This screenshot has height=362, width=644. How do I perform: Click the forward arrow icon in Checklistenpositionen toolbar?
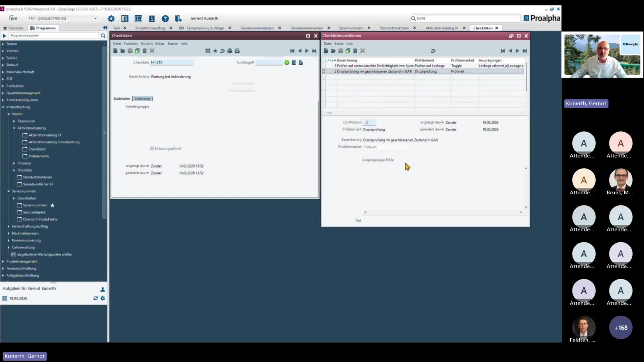click(433, 51)
